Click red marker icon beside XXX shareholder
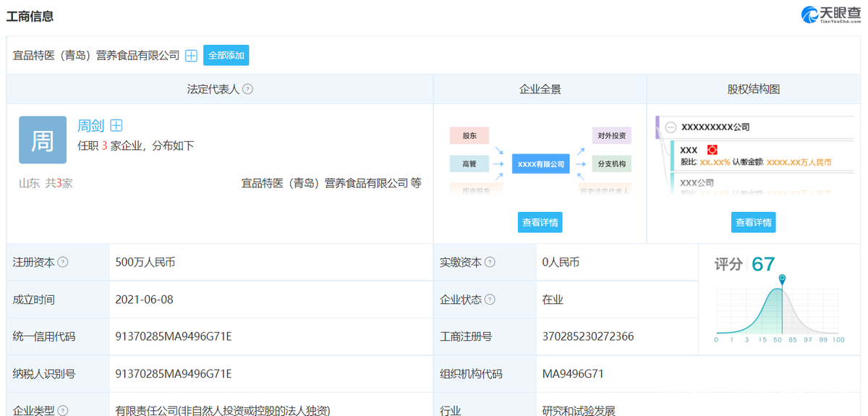The image size is (868, 416). [712, 150]
